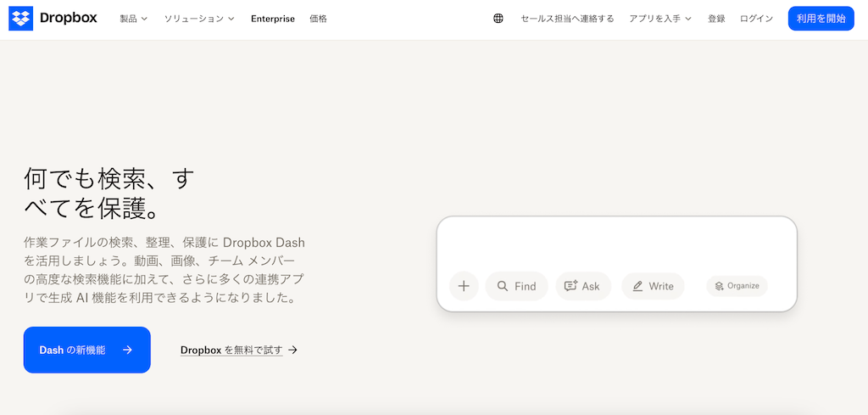868x415 pixels.
Task: Select the Ask chat pill
Action: [x=583, y=286]
